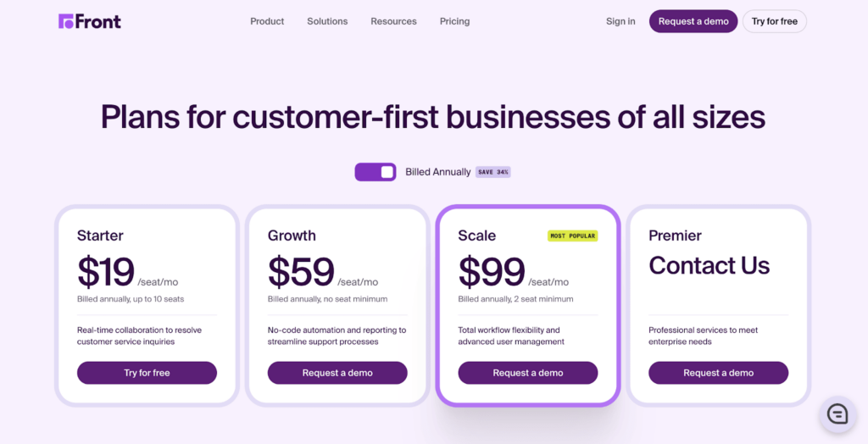
Task: Toggle the Billed Annually switch
Action: [x=376, y=172]
